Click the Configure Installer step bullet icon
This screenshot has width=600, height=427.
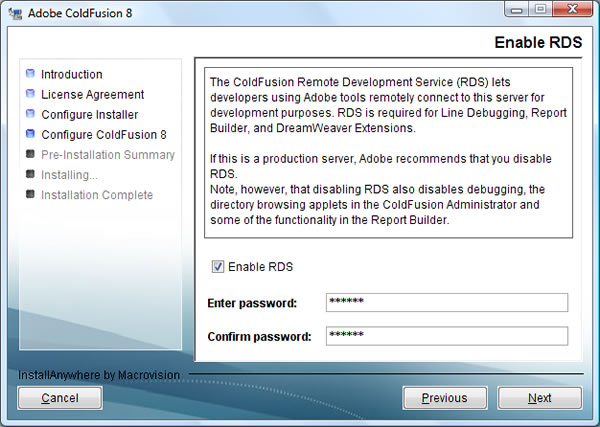coord(30,113)
